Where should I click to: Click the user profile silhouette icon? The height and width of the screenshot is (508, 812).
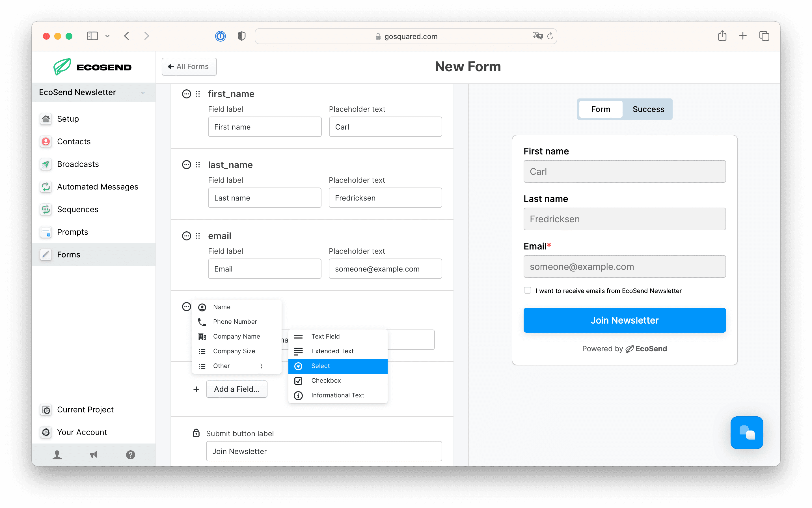coord(57,455)
